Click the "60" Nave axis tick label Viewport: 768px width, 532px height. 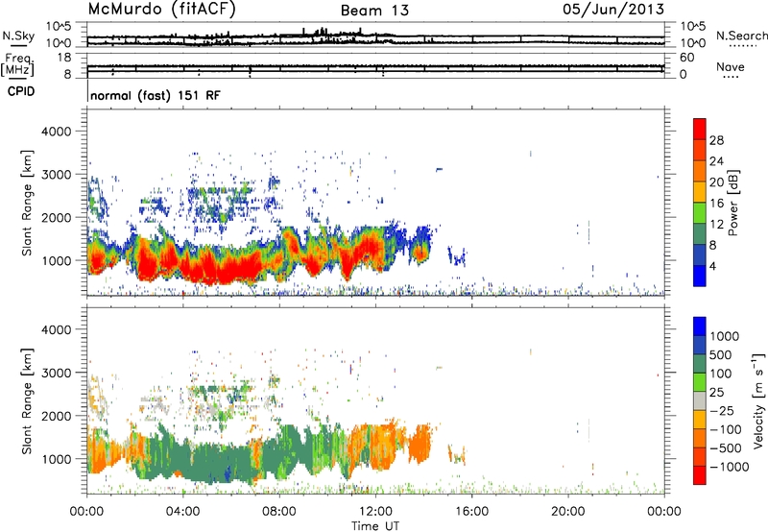click(686, 58)
